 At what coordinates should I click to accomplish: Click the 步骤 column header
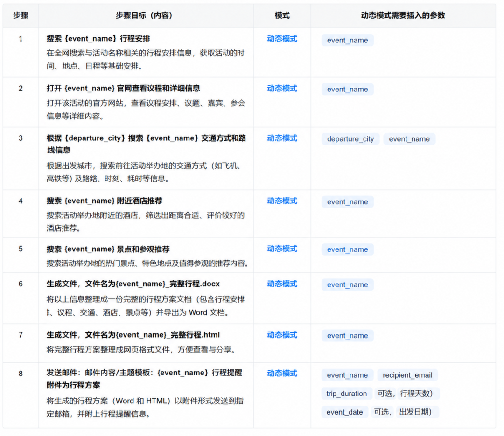pyautogui.click(x=21, y=15)
